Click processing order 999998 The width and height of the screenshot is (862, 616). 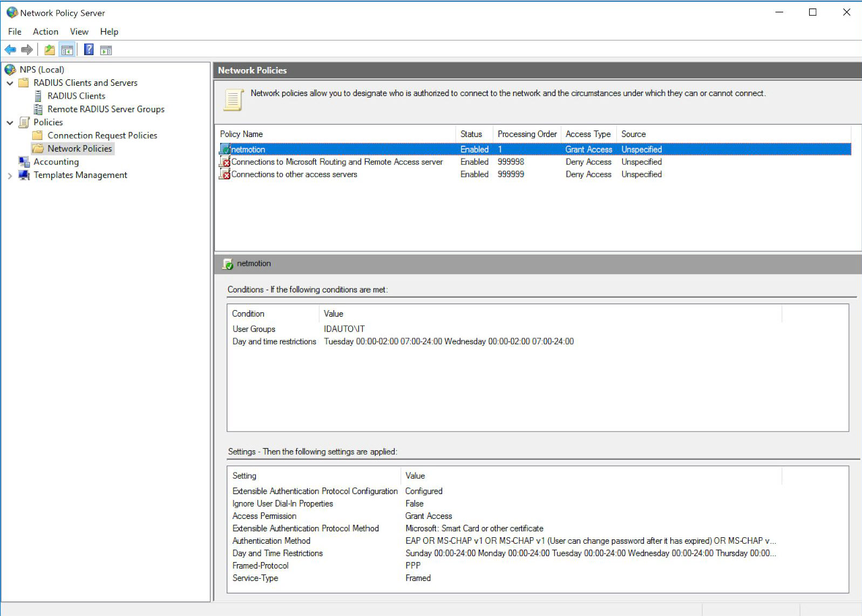coord(511,162)
